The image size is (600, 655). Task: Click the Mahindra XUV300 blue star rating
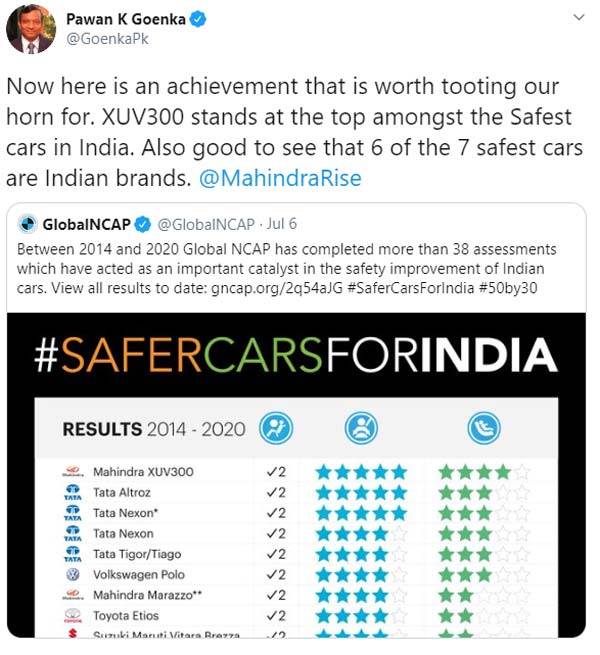361,472
